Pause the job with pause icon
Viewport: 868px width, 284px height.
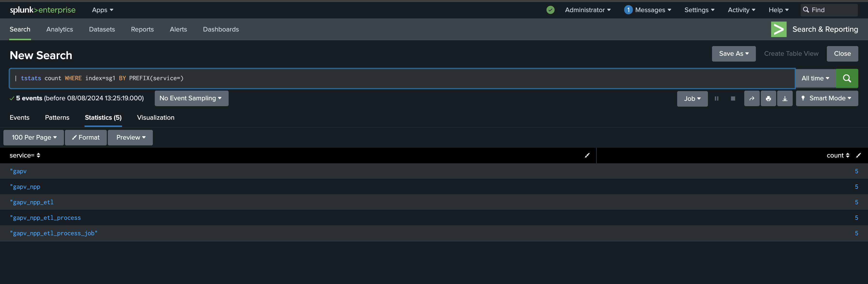(x=717, y=98)
